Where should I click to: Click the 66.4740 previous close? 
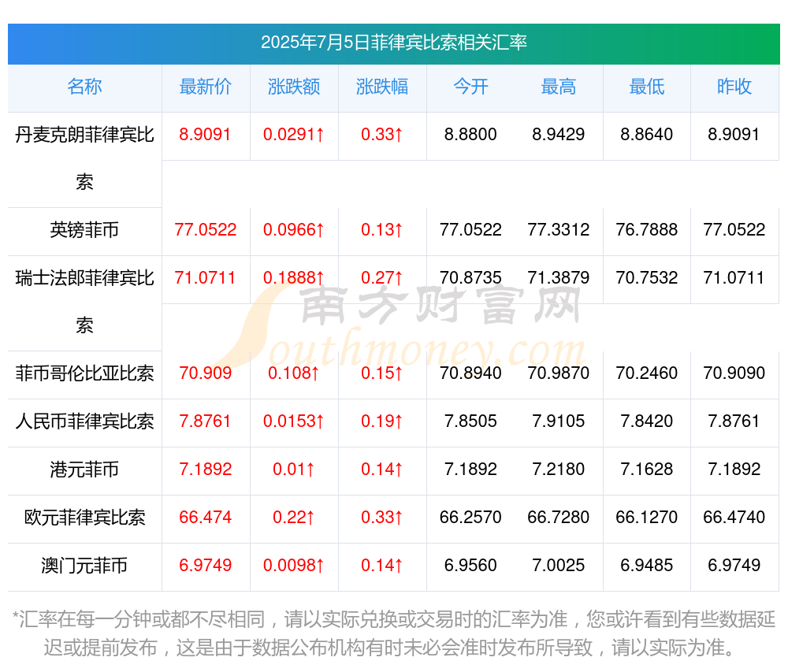coord(734,518)
